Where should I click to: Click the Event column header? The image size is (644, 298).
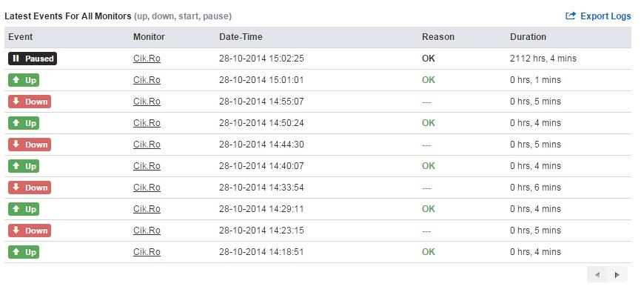pos(21,37)
